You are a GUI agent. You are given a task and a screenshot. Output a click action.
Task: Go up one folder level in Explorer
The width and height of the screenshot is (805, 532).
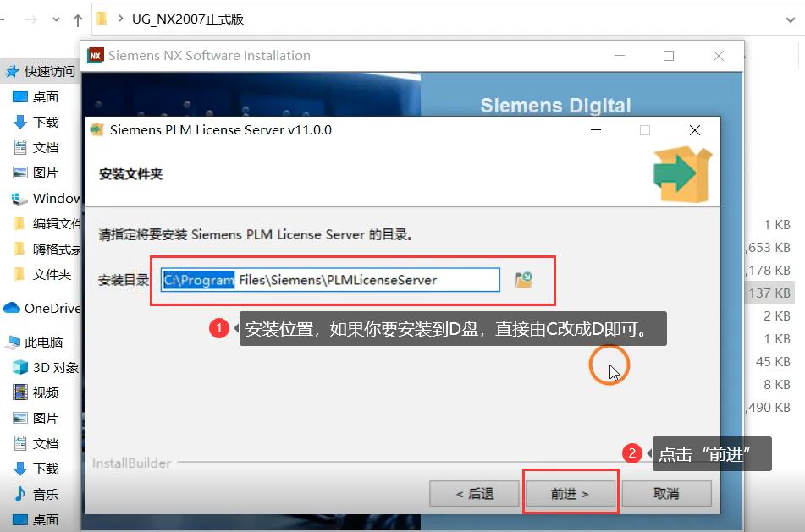click(78, 20)
